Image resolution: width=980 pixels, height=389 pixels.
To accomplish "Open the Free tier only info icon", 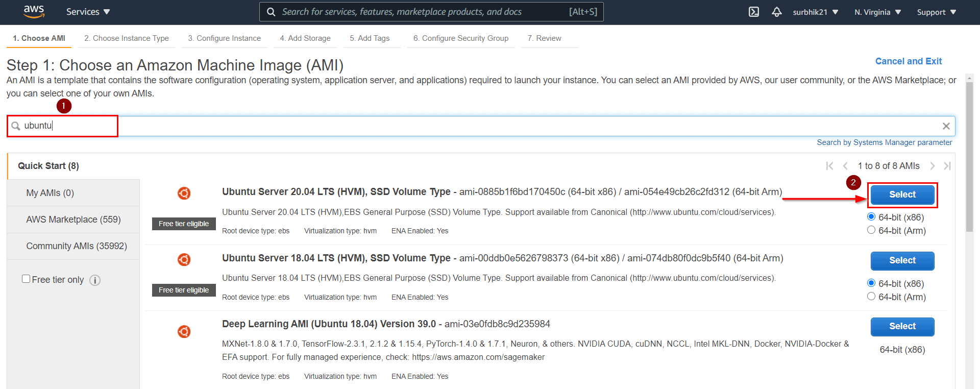I will pyautogui.click(x=95, y=280).
